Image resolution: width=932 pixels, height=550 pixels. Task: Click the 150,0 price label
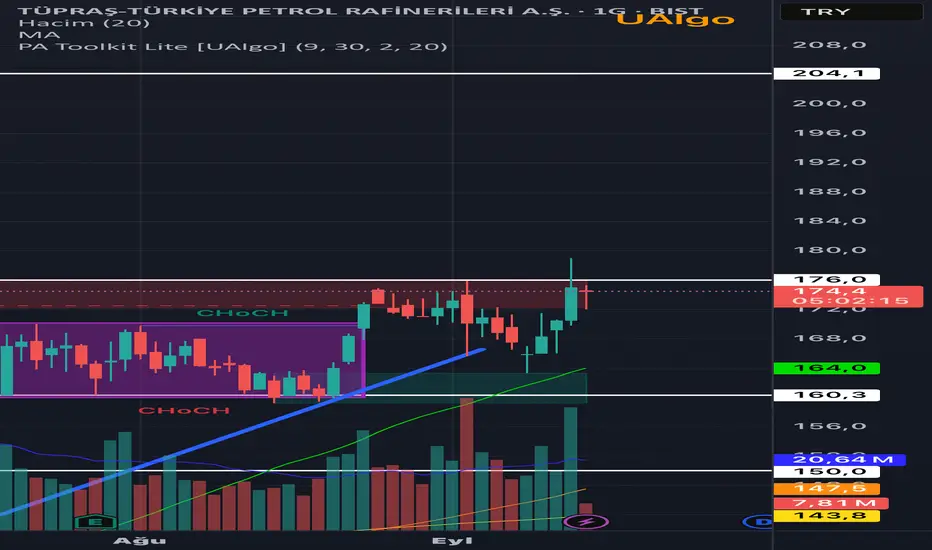coord(827,472)
